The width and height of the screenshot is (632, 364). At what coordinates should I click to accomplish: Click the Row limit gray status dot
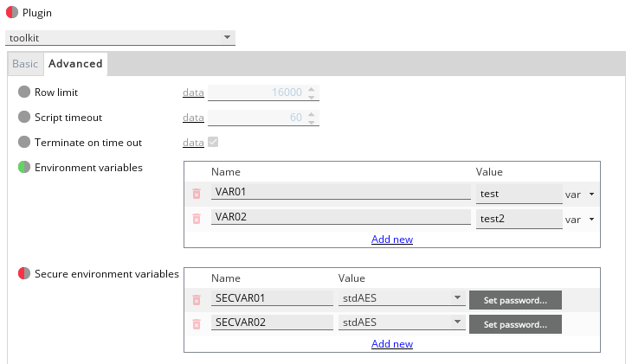pyautogui.click(x=24, y=92)
